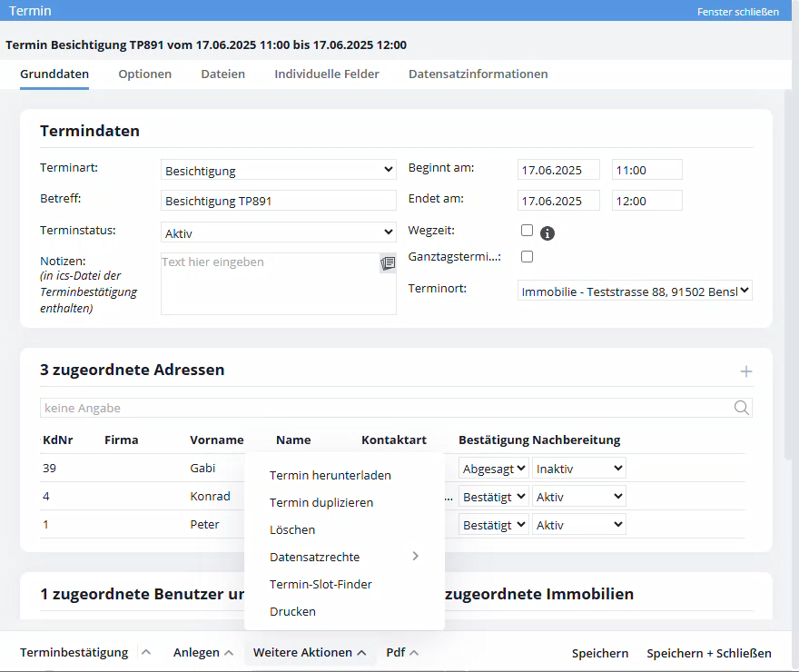This screenshot has height=672, width=799.
Task: Switch to the Optionen tab
Action: point(144,74)
